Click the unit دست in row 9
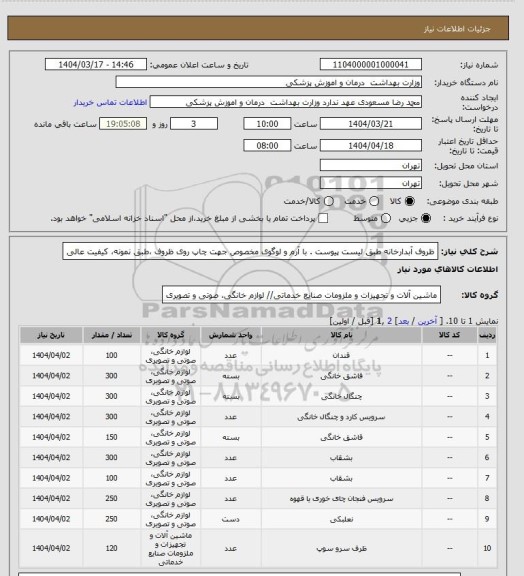The height and width of the screenshot is (576, 524). (230, 519)
